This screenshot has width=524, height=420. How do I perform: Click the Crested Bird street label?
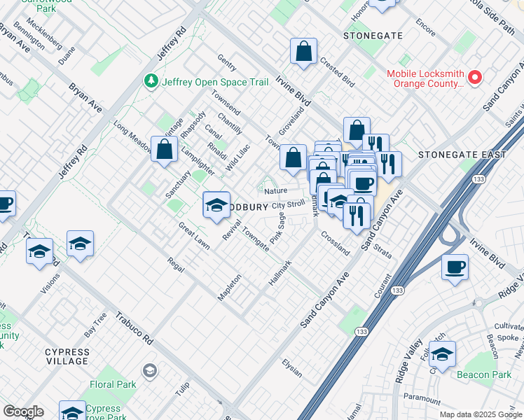click(337, 72)
